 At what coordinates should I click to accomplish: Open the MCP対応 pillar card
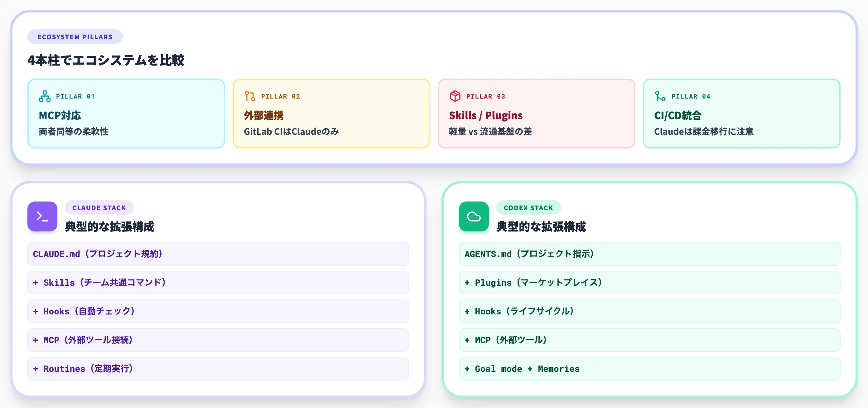click(126, 114)
